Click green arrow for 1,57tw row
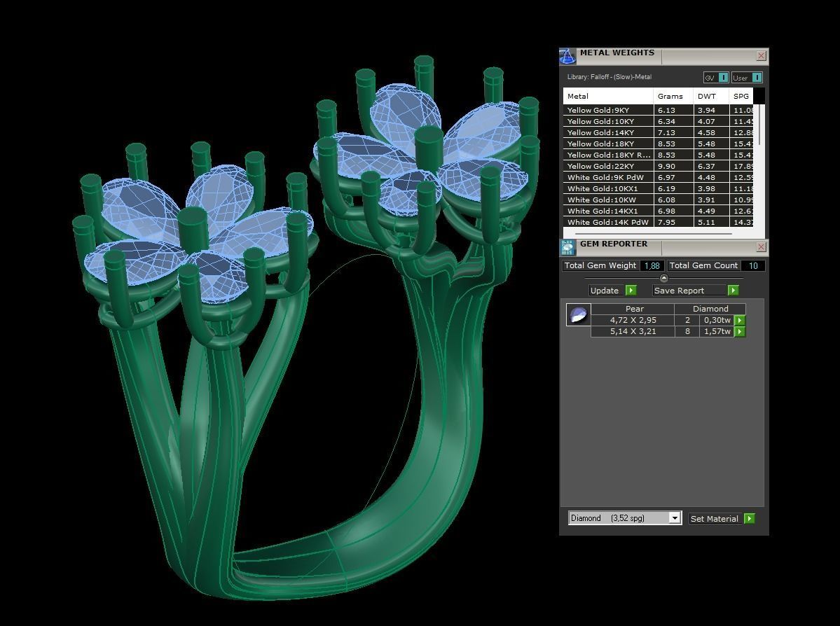 pos(739,331)
